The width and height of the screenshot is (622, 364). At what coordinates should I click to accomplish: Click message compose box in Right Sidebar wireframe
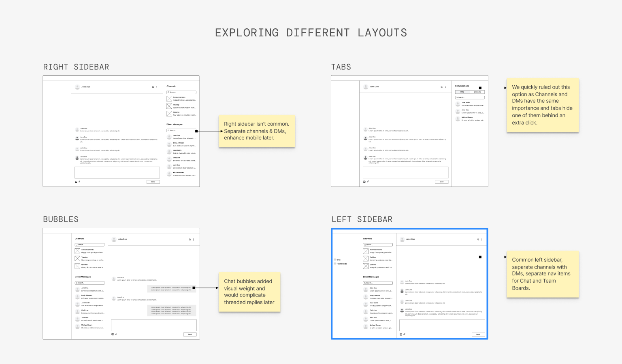[117, 172]
